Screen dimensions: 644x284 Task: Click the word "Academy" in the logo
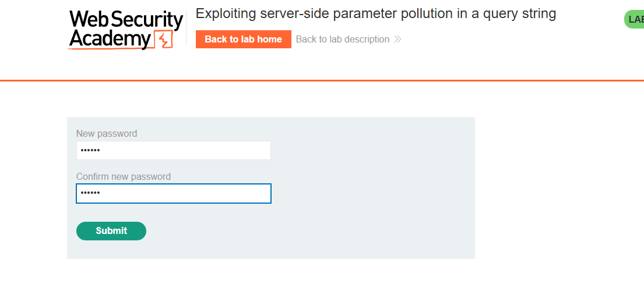tap(110, 40)
